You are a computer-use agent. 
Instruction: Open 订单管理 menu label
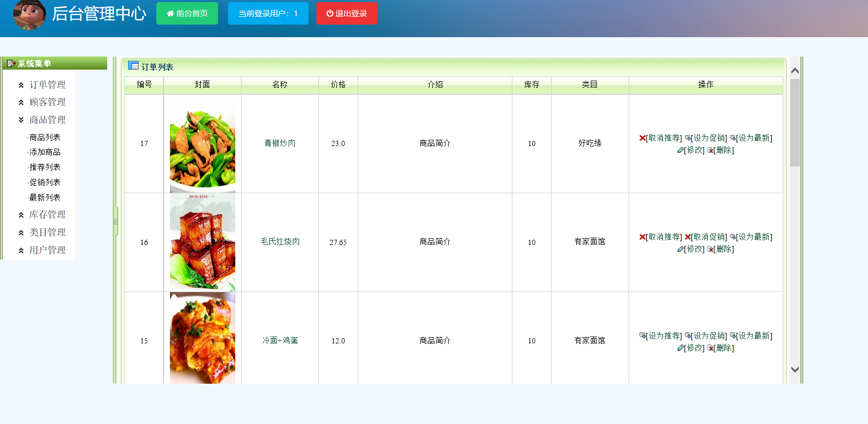click(x=48, y=85)
